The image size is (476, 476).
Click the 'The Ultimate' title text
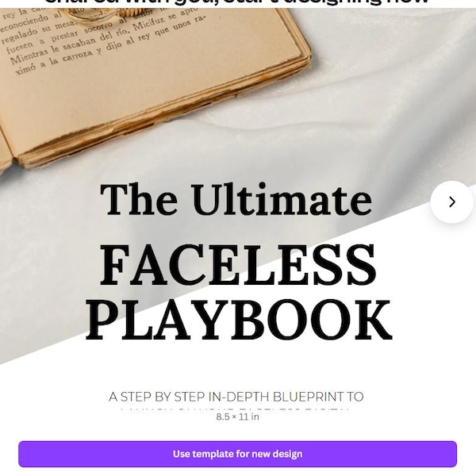click(x=236, y=200)
